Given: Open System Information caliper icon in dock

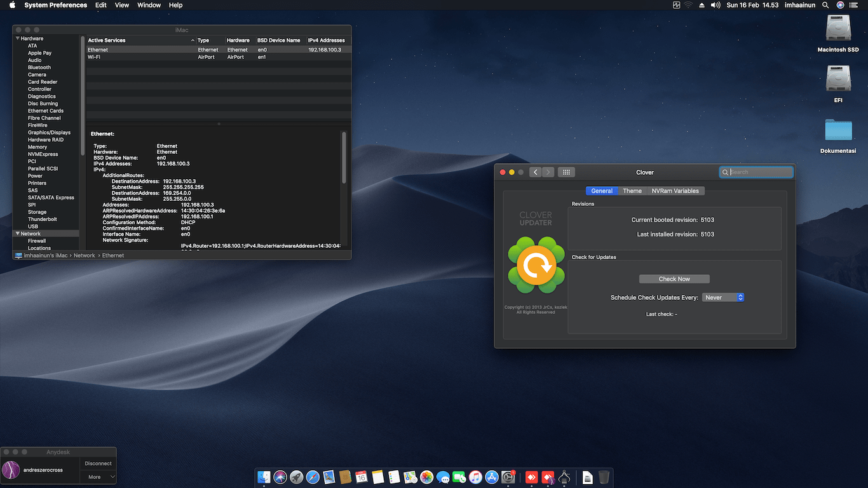Looking at the screenshot, I should (564, 477).
